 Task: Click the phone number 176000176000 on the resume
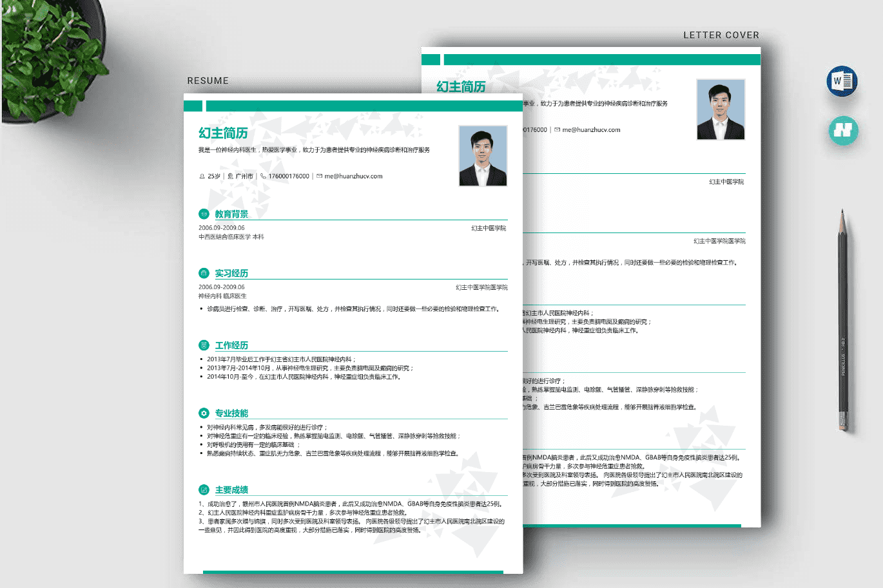point(289,176)
